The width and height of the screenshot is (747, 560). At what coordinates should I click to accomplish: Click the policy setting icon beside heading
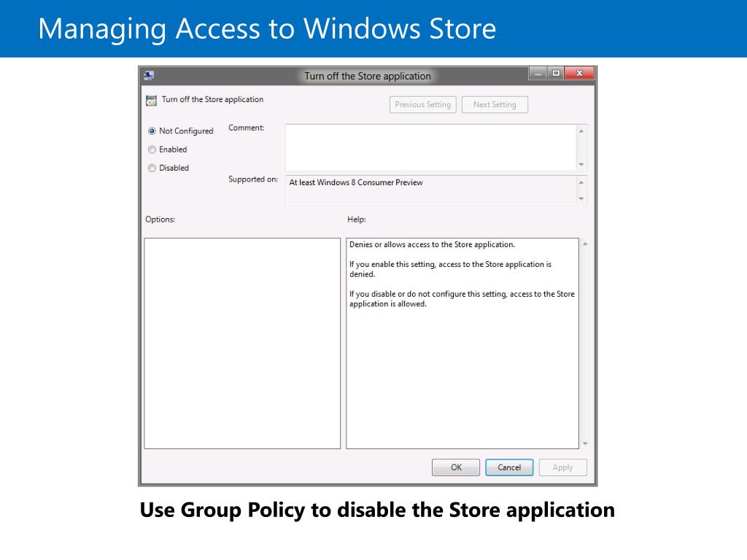click(151, 100)
